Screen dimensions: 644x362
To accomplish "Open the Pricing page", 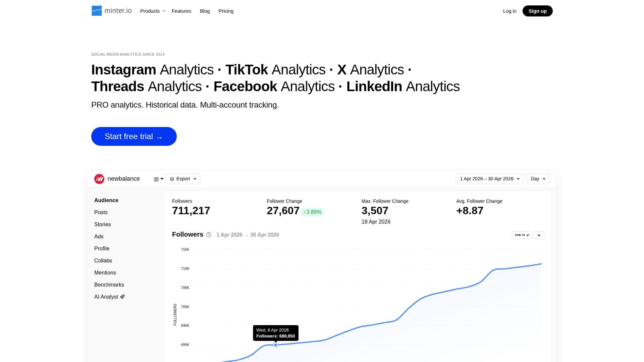I will [x=226, y=11].
